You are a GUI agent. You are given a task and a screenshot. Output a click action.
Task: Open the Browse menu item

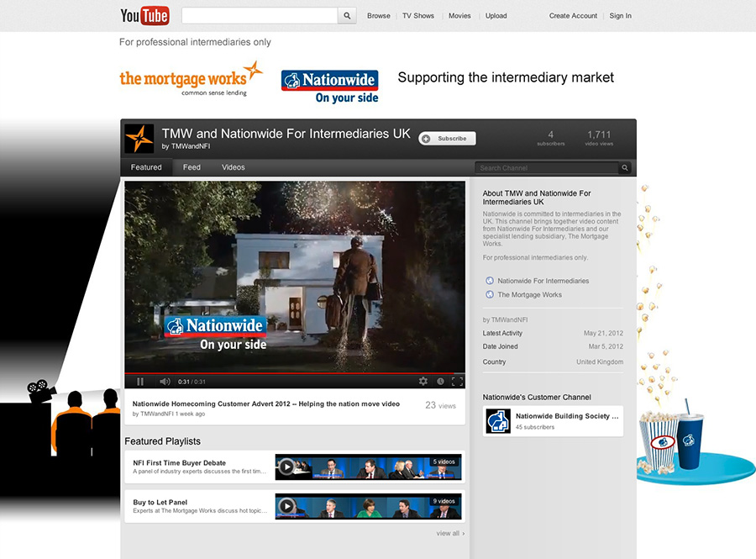coord(379,16)
